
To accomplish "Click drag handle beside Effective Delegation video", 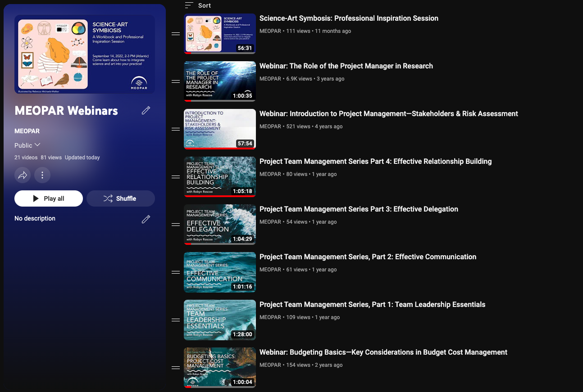I will point(176,225).
